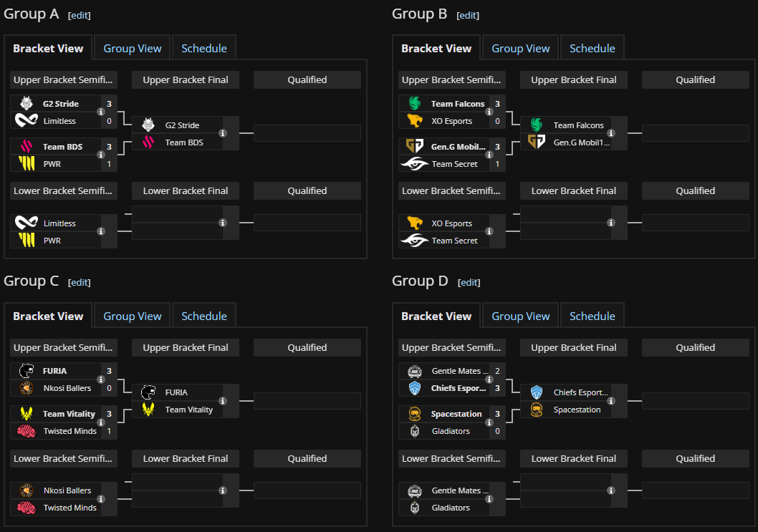The image size is (758, 532).
Task: Open match info for XO Esports vs Team Secret
Action: click(x=489, y=231)
